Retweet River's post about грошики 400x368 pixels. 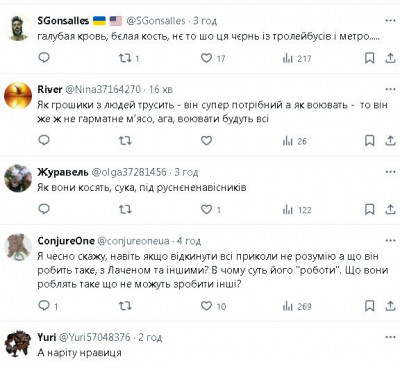click(125, 141)
